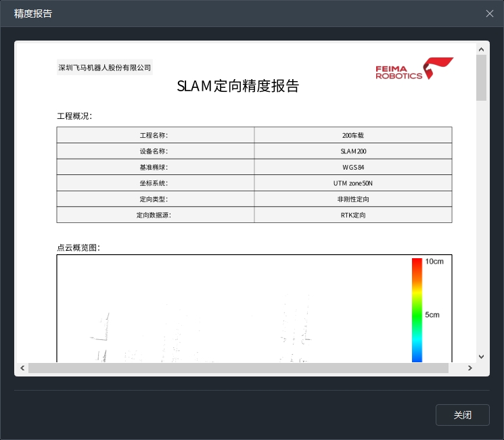Click the Feima Robotics logo
The width and height of the screenshot is (504, 440).
click(414, 69)
